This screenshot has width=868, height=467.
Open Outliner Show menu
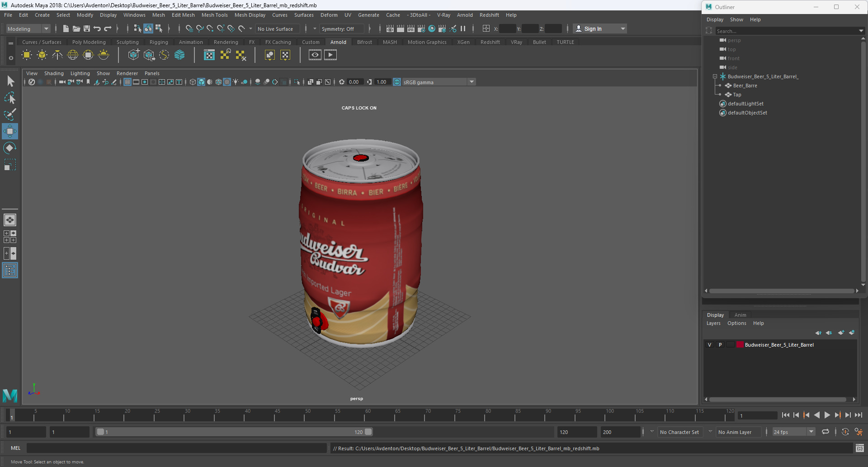point(736,19)
